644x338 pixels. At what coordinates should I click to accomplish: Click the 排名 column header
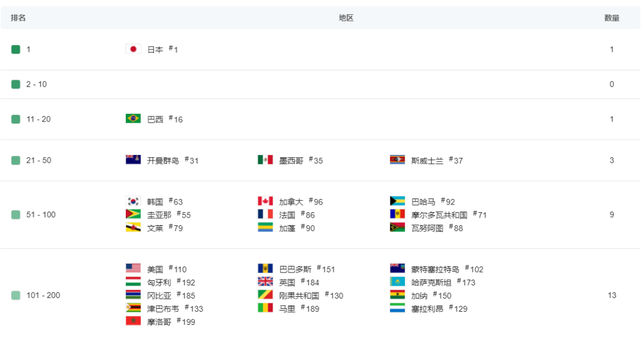click(x=18, y=18)
